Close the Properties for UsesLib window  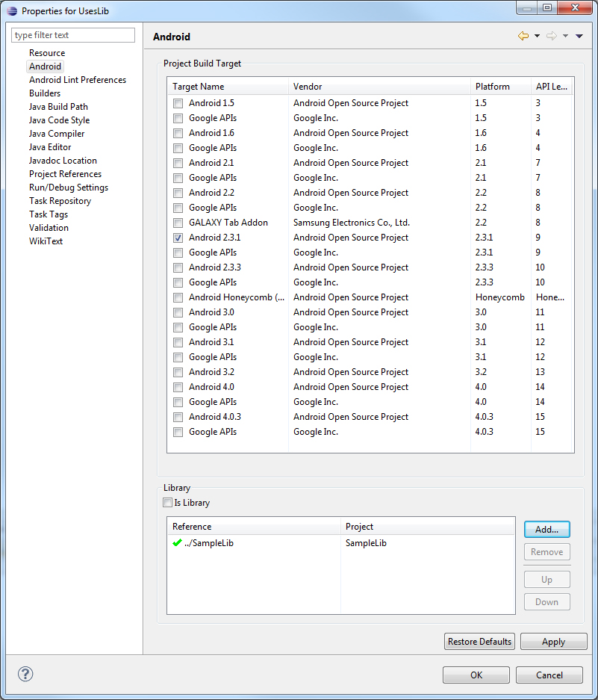pyautogui.click(x=576, y=7)
